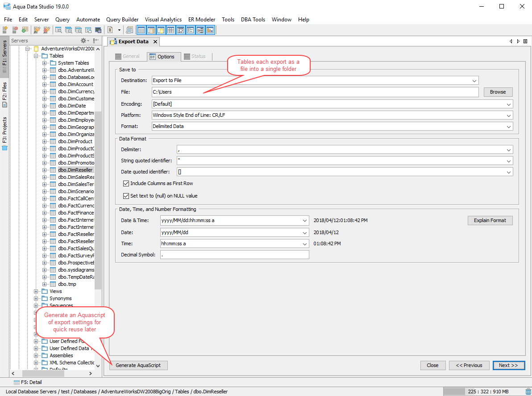Toggle Include Columns as First Row checkbox
Image resolution: width=532 pixels, height=396 pixels.
[126, 183]
